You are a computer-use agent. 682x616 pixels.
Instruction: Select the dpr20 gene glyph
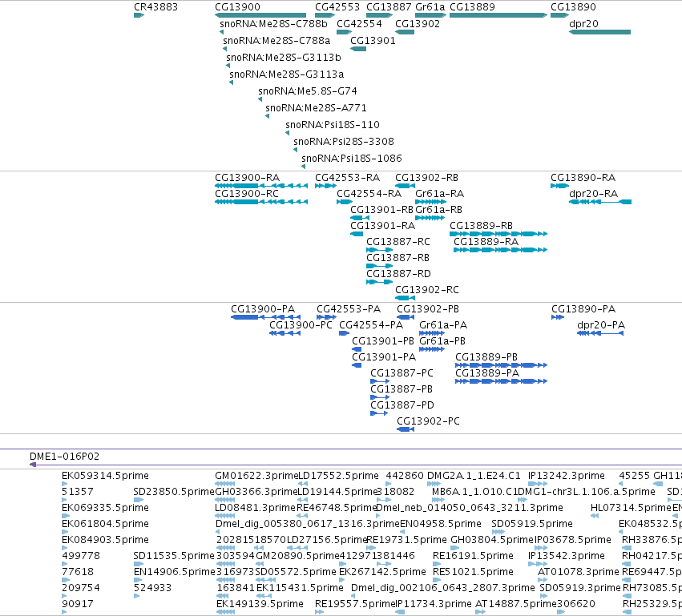click(x=599, y=32)
